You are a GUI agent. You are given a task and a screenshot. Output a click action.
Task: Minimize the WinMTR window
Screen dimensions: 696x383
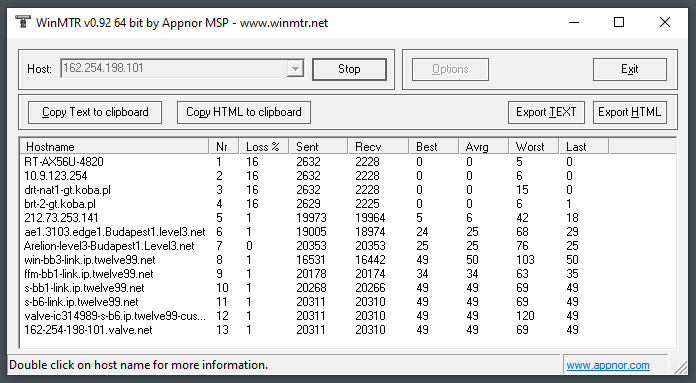pos(574,22)
